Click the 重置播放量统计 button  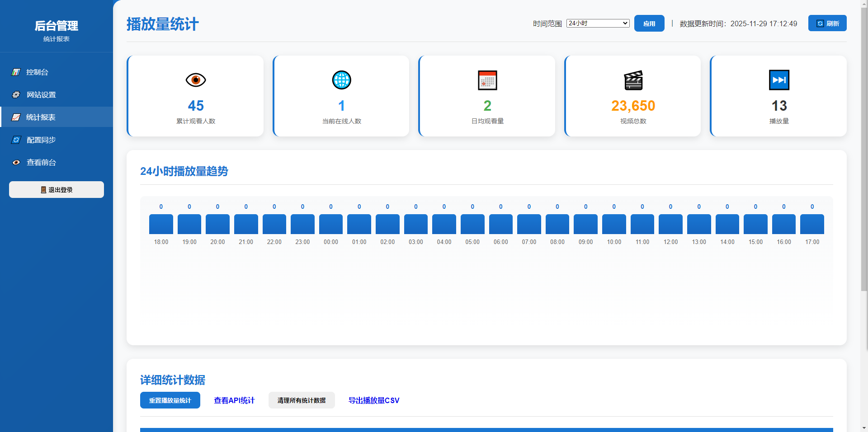coord(170,400)
